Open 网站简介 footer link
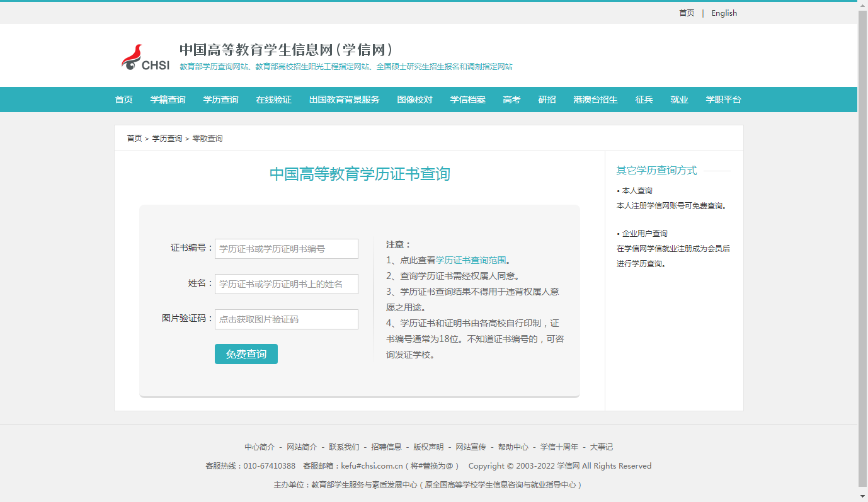The height and width of the screenshot is (502, 868). pyautogui.click(x=302, y=447)
